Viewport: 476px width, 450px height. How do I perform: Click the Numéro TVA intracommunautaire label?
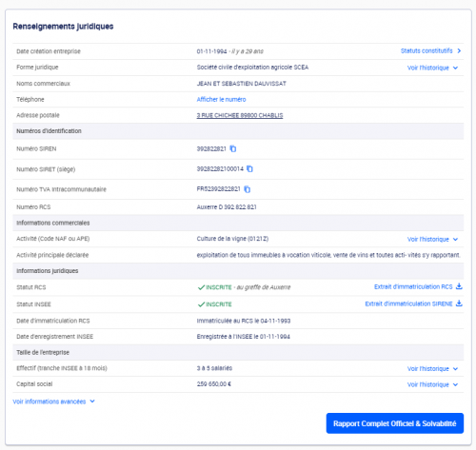[61, 189]
